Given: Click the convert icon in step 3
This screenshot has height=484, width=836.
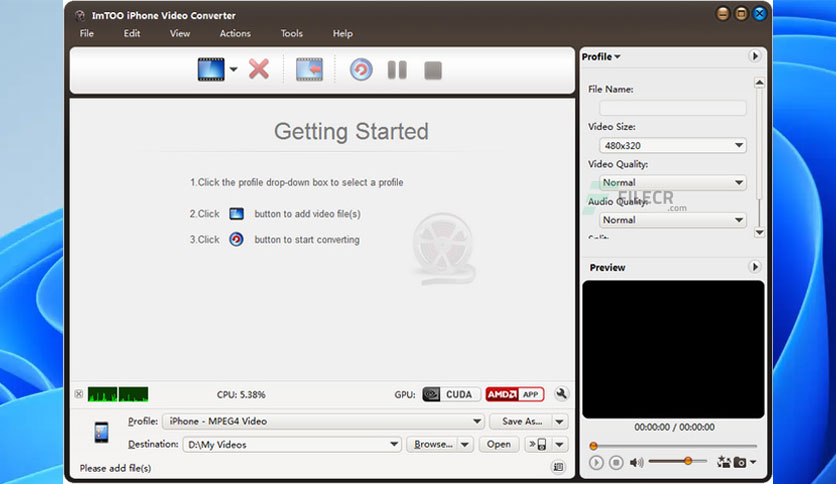Looking at the screenshot, I should 236,239.
